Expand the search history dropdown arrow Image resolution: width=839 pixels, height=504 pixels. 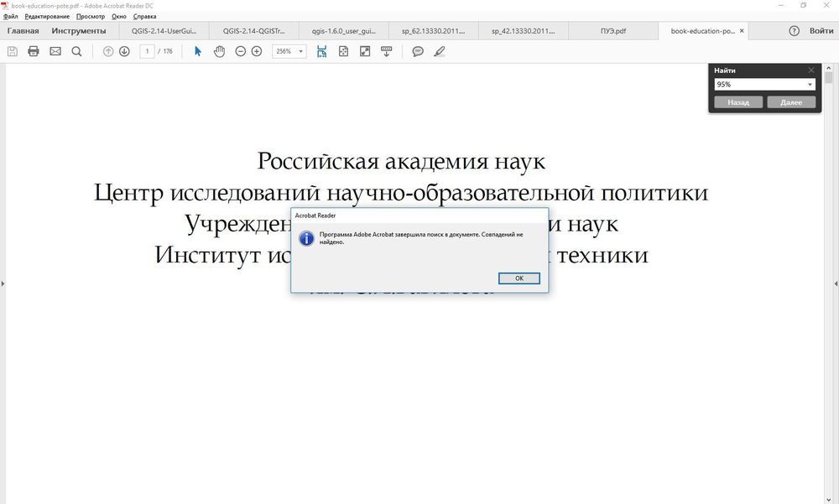pyautogui.click(x=810, y=85)
